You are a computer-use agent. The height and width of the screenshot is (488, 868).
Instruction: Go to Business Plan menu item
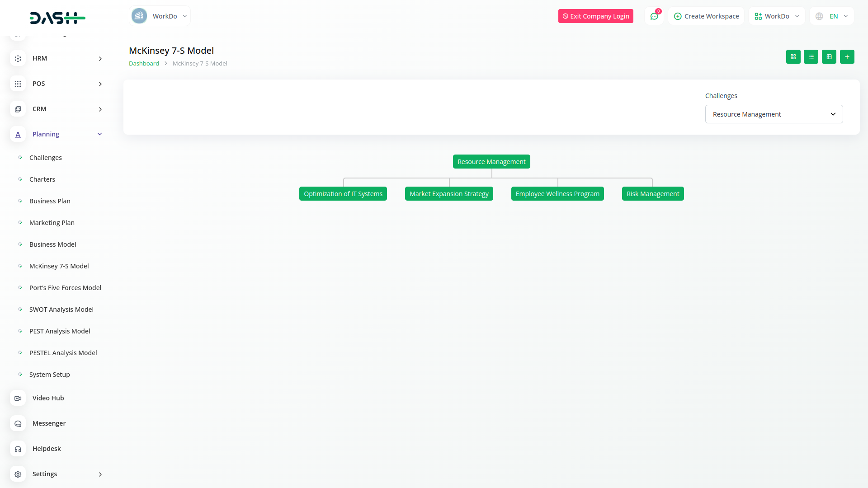click(x=50, y=201)
